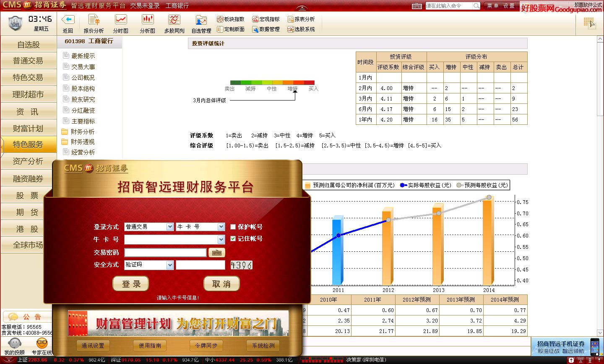Click the shield bank logo by the clock
The width and height of the screenshot is (604, 364).
point(16,23)
